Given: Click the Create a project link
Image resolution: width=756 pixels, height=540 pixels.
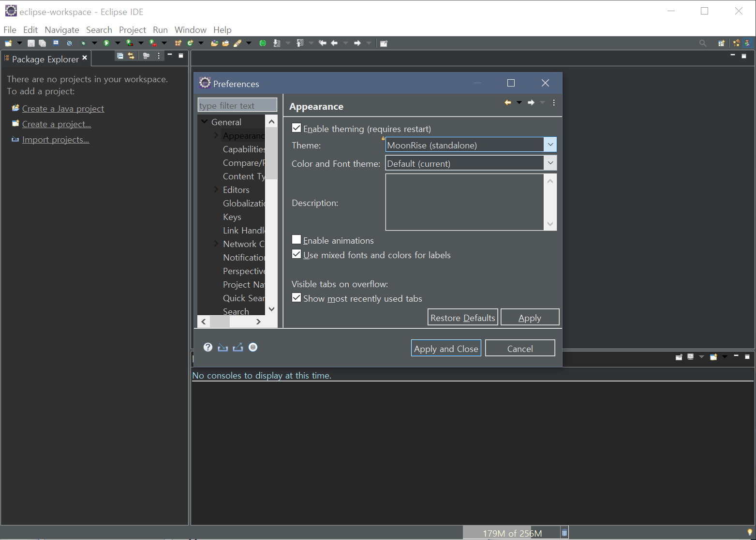Looking at the screenshot, I should tap(57, 124).
